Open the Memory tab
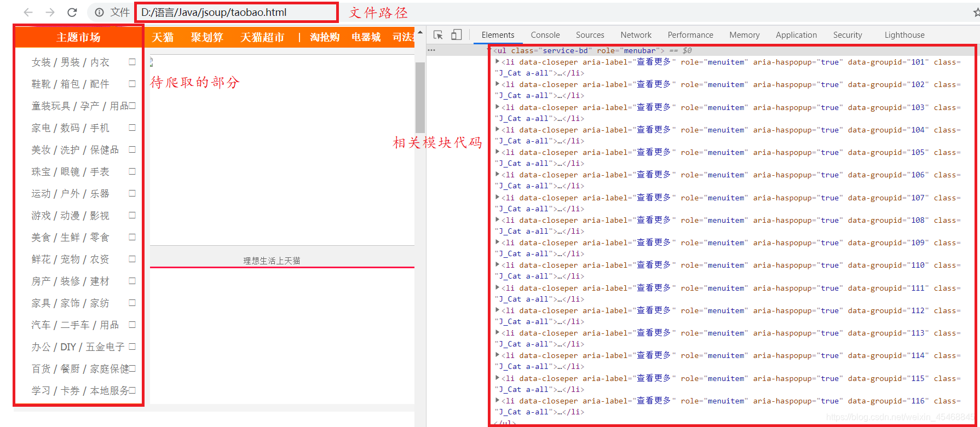The width and height of the screenshot is (980, 427). 745,35
